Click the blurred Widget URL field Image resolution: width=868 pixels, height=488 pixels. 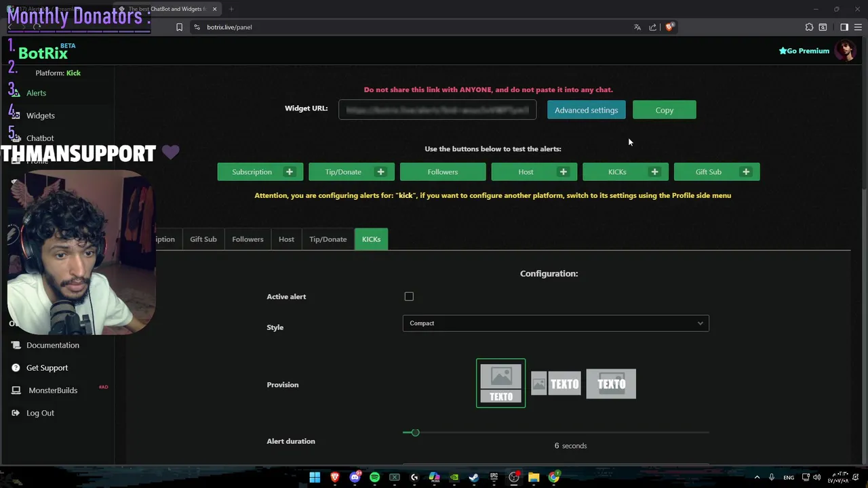437,109
